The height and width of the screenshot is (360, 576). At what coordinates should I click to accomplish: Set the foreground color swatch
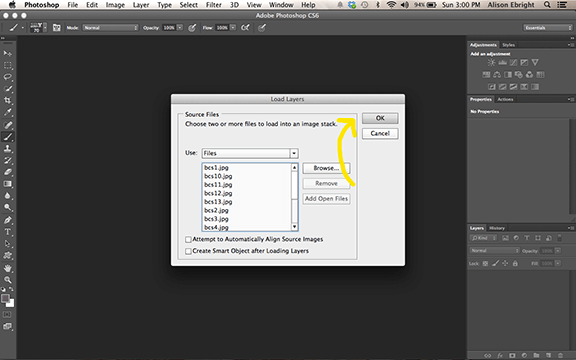point(5,298)
